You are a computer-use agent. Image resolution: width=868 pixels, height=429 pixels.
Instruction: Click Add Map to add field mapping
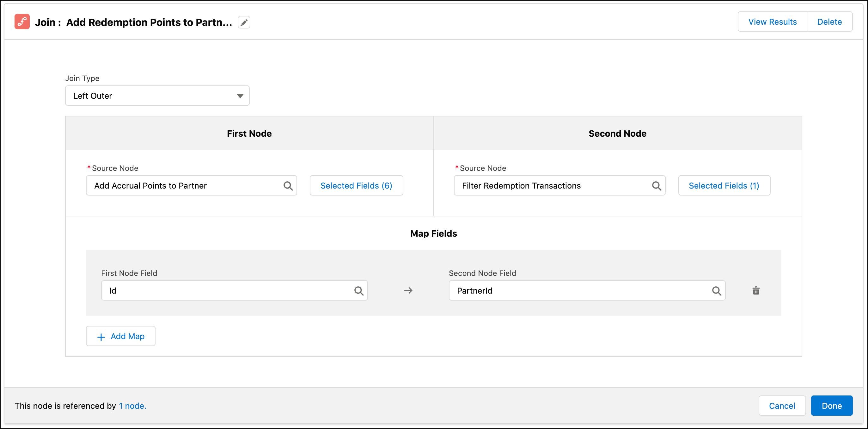121,336
